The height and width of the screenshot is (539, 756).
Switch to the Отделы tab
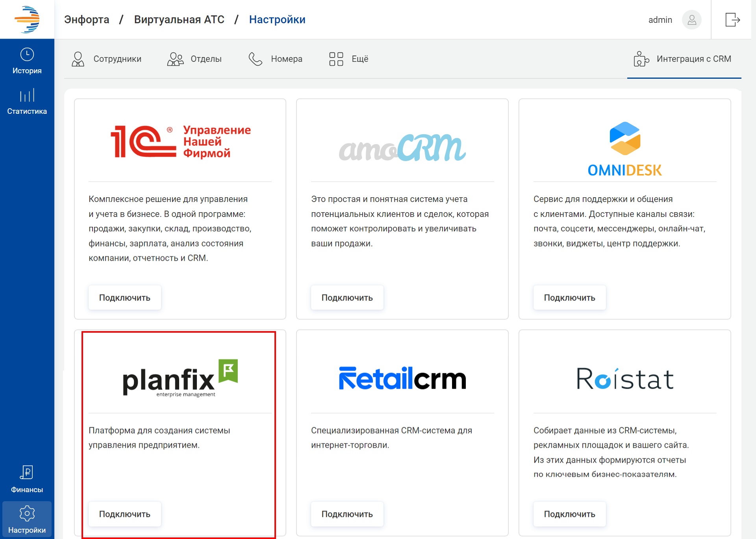(x=195, y=59)
